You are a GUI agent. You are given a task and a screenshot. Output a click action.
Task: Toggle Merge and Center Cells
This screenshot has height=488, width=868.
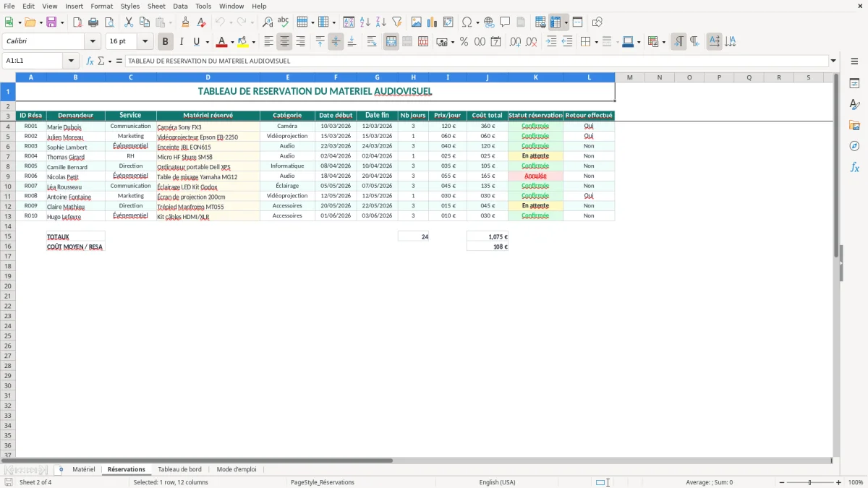(x=391, y=42)
